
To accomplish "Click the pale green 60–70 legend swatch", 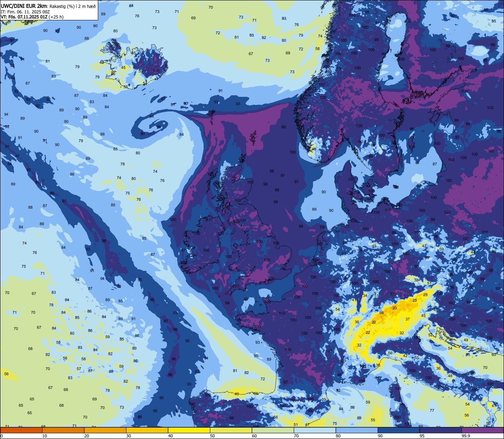I will point(273,430).
